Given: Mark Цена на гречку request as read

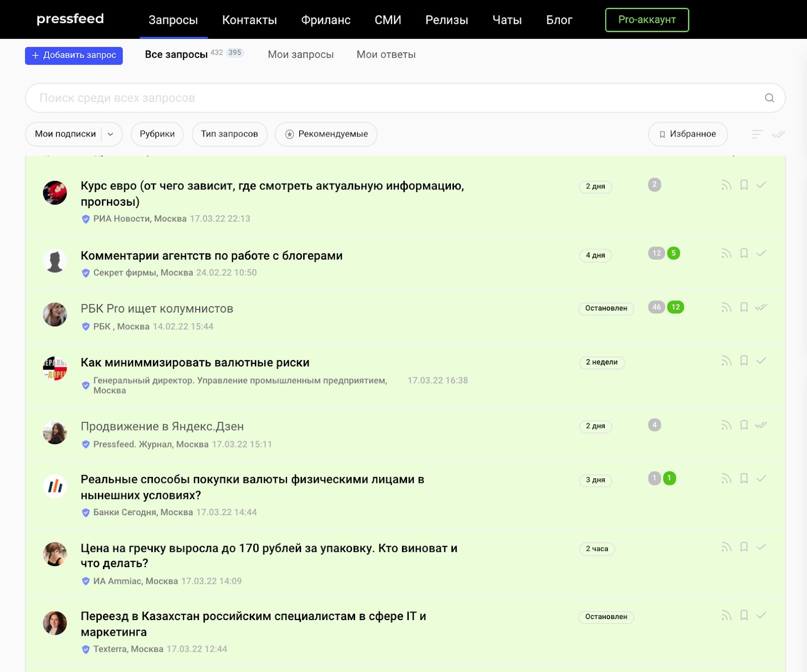Looking at the screenshot, I should [x=762, y=547].
